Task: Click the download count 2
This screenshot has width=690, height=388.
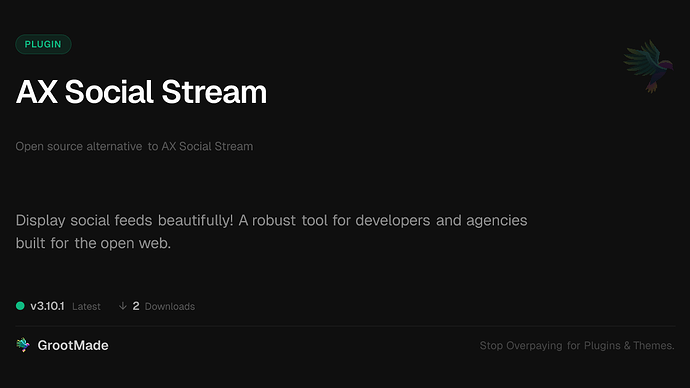Action: [136, 306]
